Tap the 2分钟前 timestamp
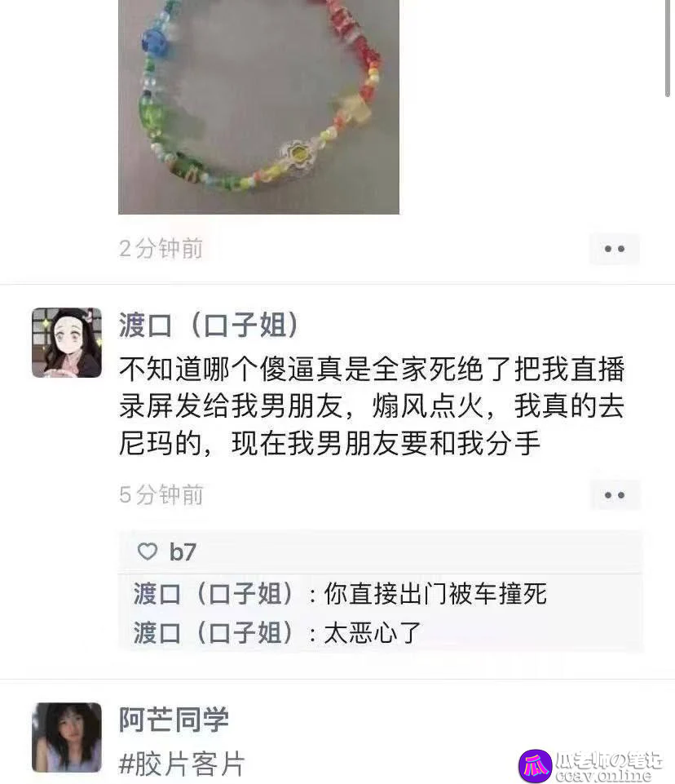The height and width of the screenshot is (784, 675). (x=161, y=249)
